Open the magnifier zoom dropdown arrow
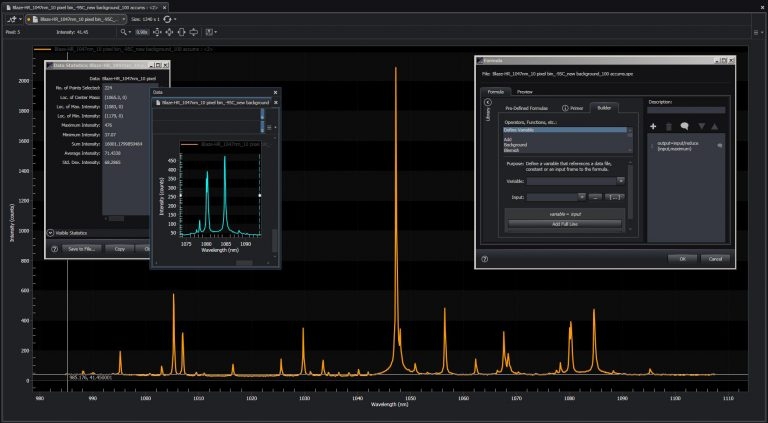This screenshot has width=768, height=423. [x=130, y=32]
